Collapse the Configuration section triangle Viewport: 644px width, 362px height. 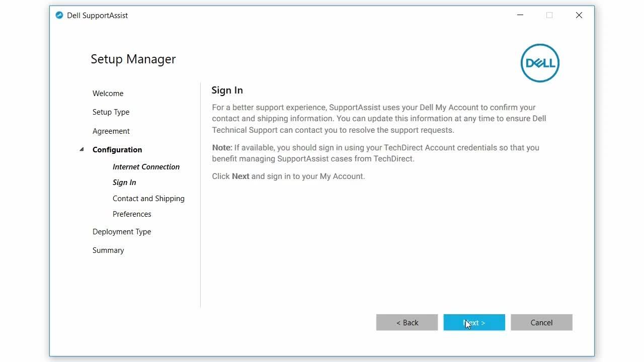pyautogui.click(x=82, y=149)
